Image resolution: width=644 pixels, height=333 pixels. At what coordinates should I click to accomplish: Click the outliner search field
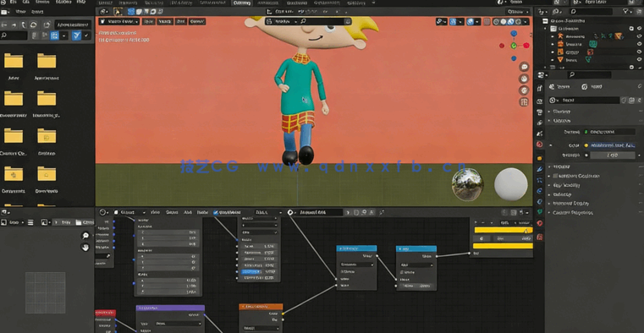pos(591,12)
